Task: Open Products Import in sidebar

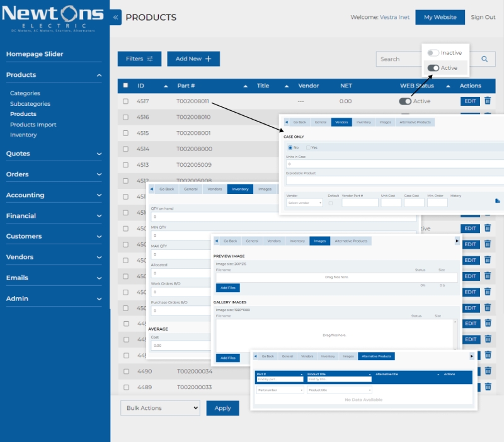Action: click(33, 125)
